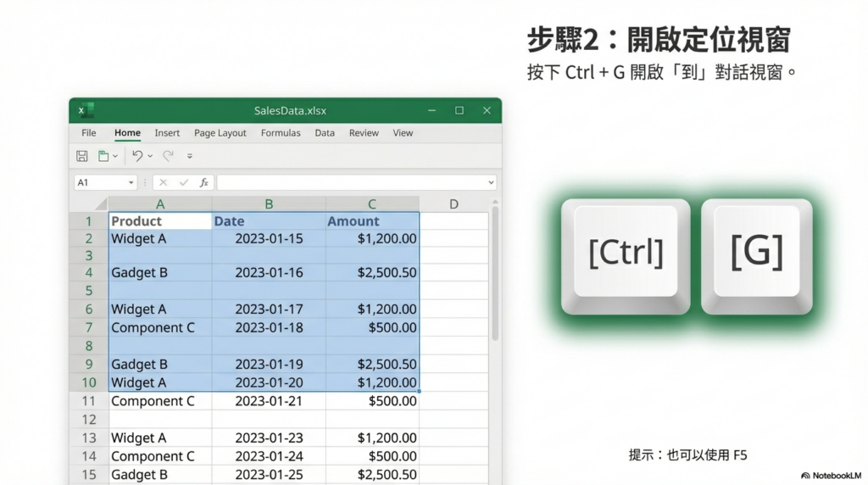This screenshot has height=485, width=868.
Task: Open the Formulas ribbon tab
Action: [281, 133]
